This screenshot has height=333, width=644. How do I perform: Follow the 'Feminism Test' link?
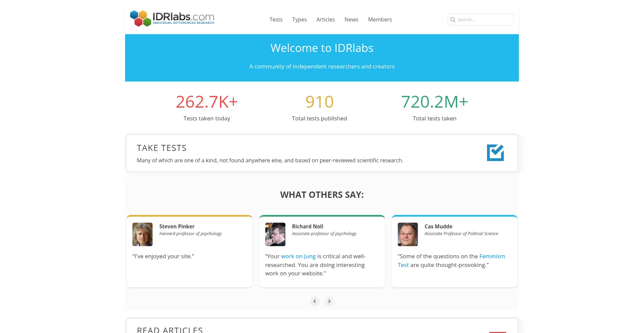(492, 256)
